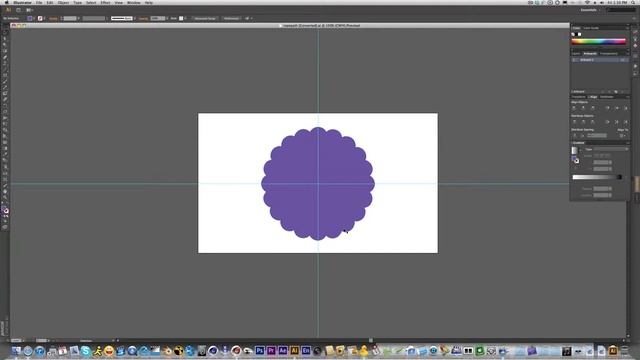Open the Arrange Documents menu
The width and height of the screenshot is (640, 360).
[29, 10]
